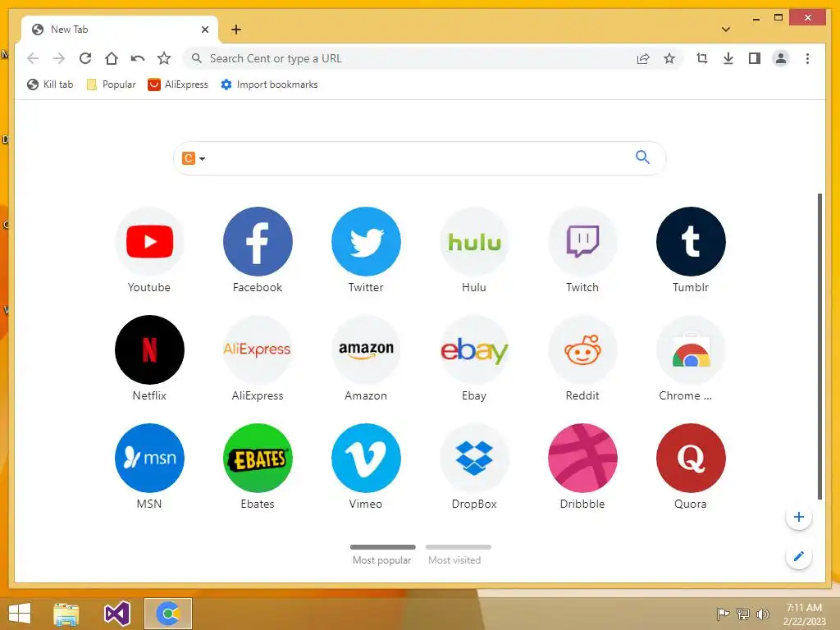Switch to Most visited tab
The image size is (840, 630).
pos(458,555)
